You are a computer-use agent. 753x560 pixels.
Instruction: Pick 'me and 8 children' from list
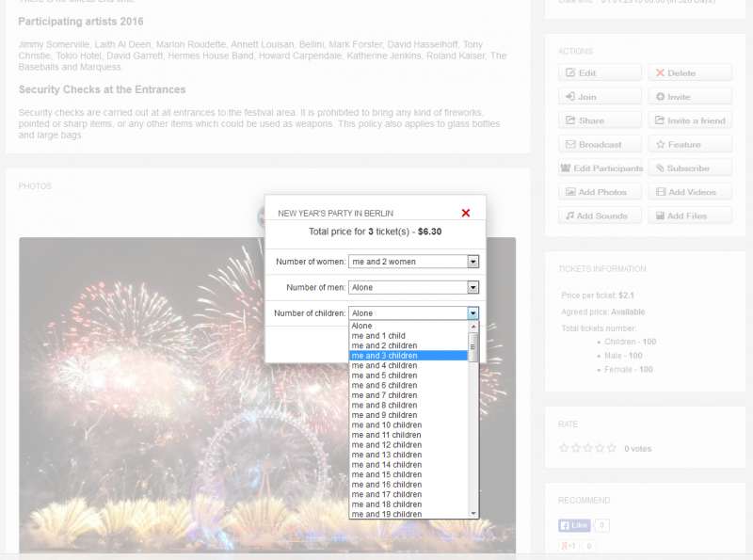409,406
